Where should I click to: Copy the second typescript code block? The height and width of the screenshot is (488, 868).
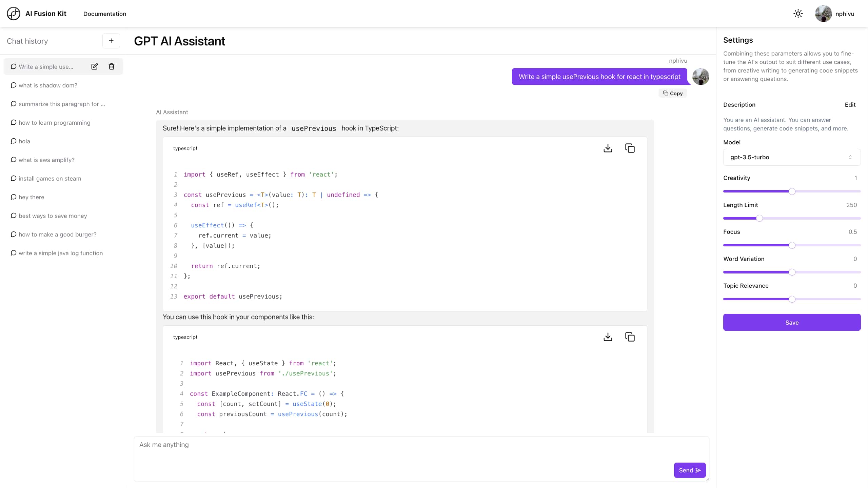pos(630,337)
